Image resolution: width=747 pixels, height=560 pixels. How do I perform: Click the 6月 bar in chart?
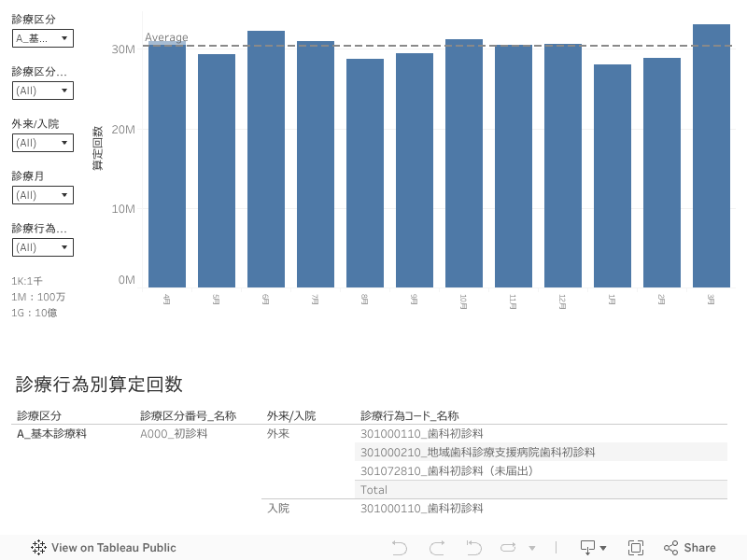click(266, 160)
